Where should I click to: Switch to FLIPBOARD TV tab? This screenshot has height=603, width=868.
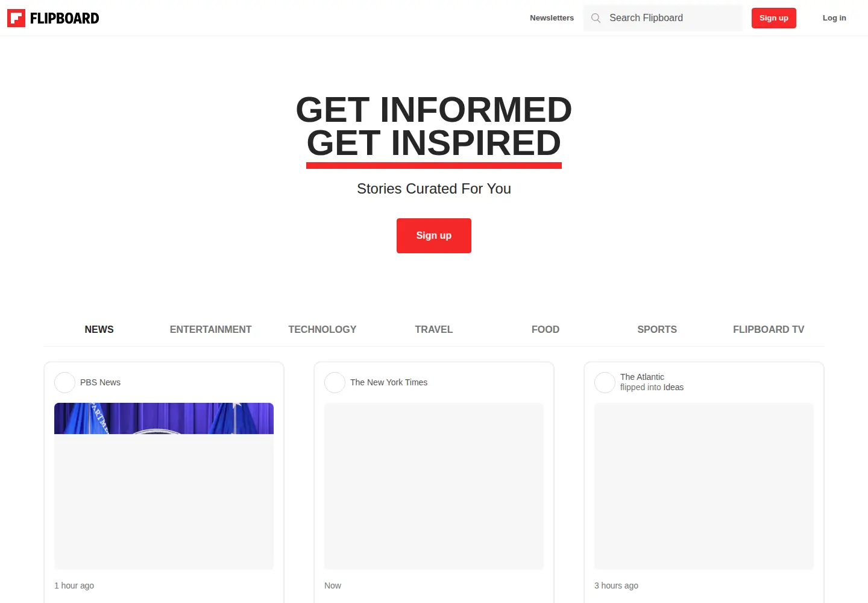pos(769,329)
